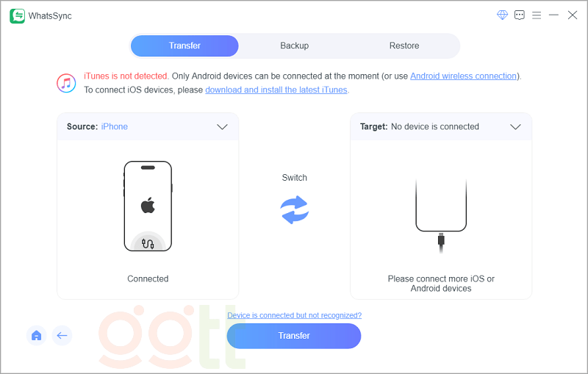Viewport: 588px width, 374px height.
Task: Click the Switch devices arrows icon
Action: click(295, 209)
